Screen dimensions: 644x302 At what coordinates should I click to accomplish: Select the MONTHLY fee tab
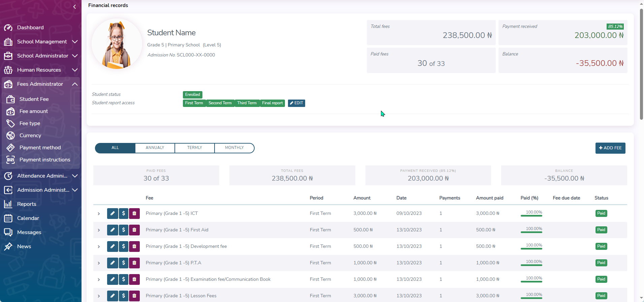point(234,148)
